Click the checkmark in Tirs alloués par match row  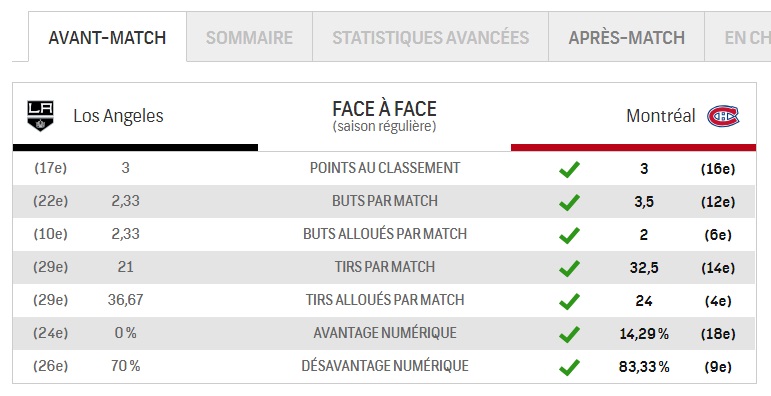(569, 301)
